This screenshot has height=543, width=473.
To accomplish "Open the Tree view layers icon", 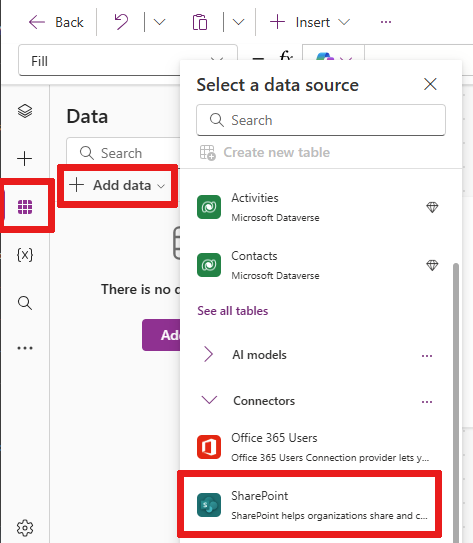I will point(25,111).
